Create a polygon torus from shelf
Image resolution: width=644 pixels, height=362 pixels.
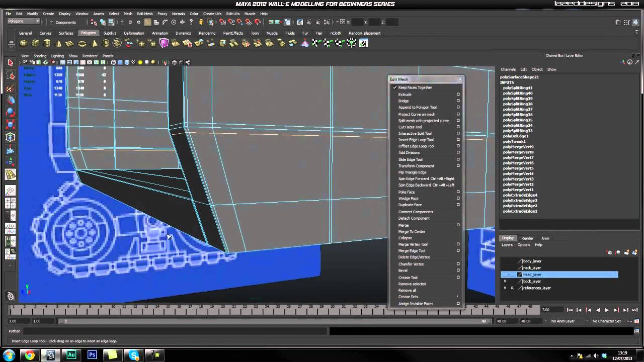tap(82, 43)
